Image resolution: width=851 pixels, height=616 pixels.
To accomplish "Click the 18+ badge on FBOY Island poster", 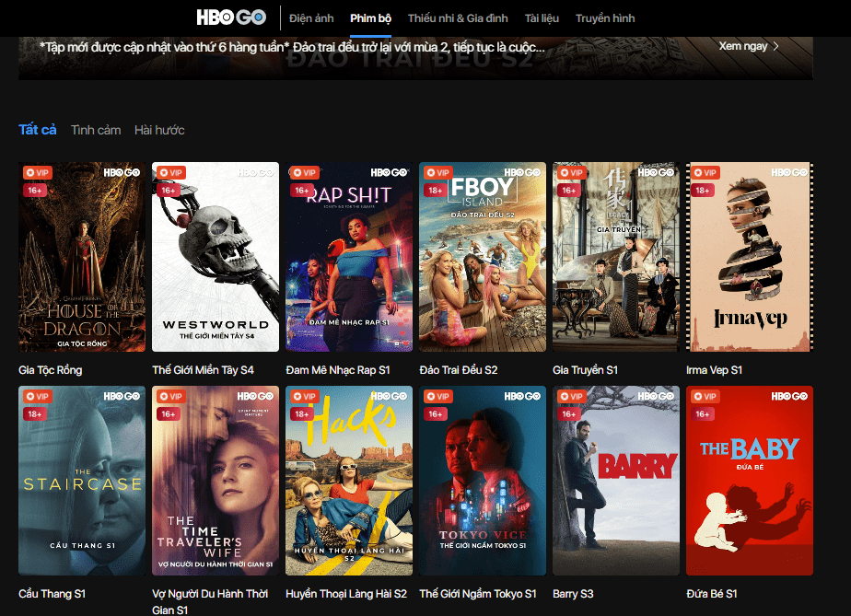I will (x=437, y=190).
